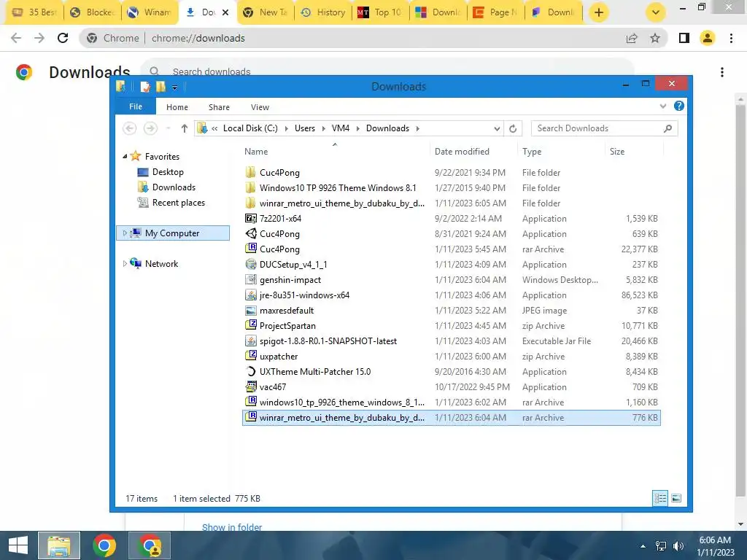Switch to the New Tab Chrome tab
This screenshot has height=560, width=747.
[x=266, y=12]
